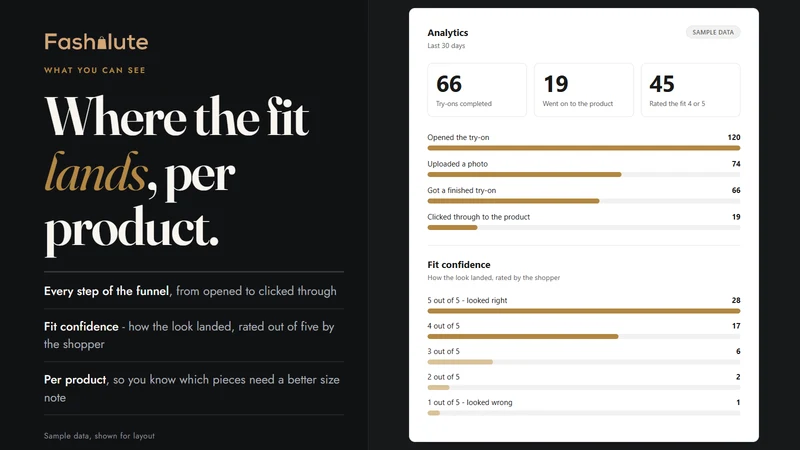Click the WHAT YOU CAN SEE label
This screenshot has width=800, height=450.
[95, 70]
